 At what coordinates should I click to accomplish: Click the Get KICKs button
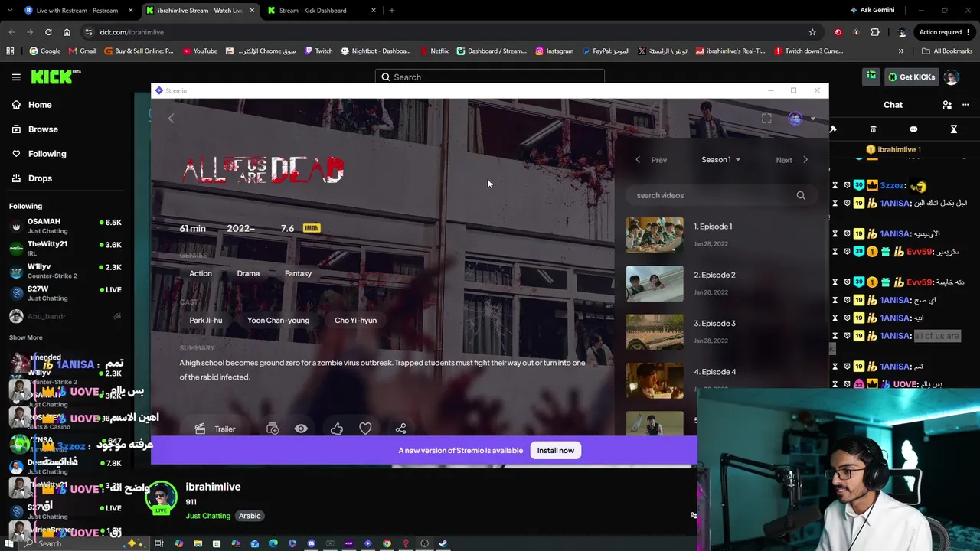click(912, 77)
